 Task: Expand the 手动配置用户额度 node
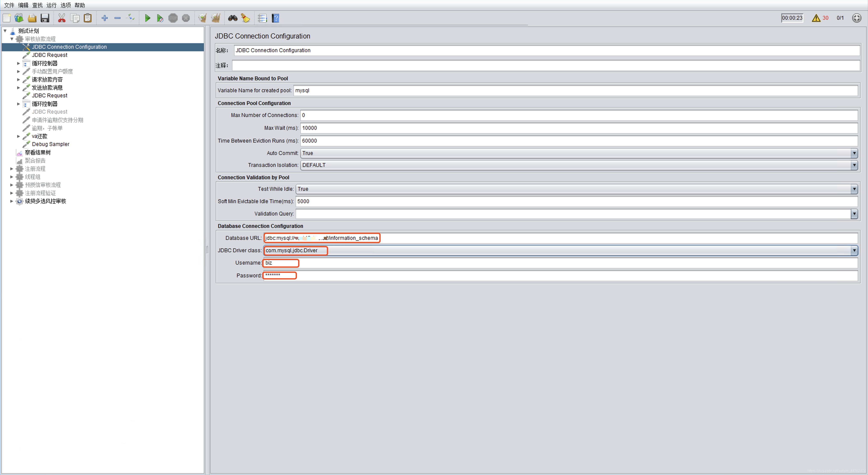tap(19, 71)
